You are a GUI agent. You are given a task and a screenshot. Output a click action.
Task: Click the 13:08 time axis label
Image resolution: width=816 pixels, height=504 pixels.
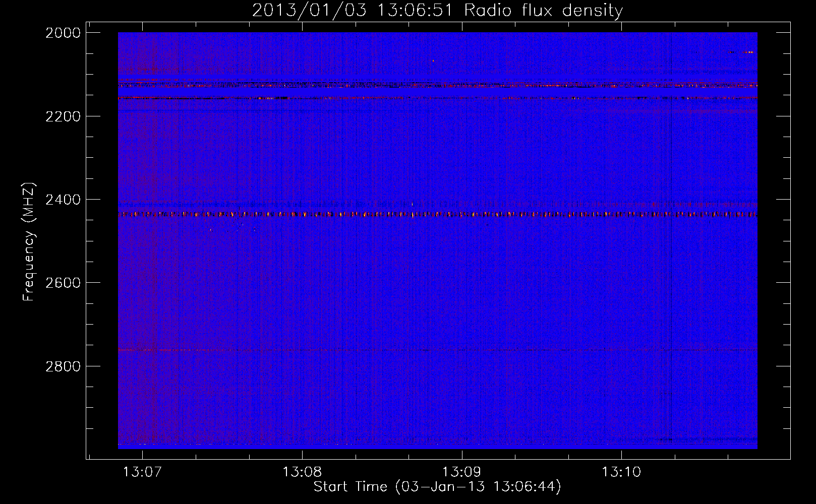[x=302, y=472]
